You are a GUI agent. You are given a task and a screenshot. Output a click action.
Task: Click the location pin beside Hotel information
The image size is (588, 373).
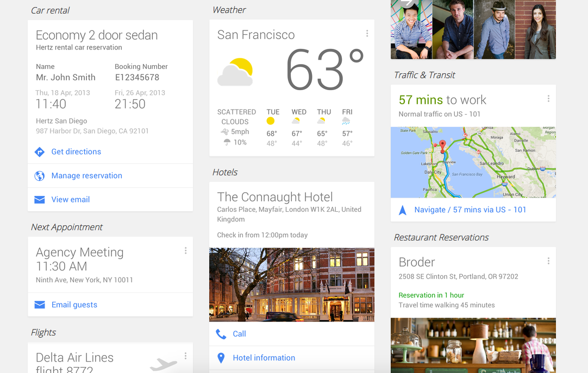[x=221, y=358]
